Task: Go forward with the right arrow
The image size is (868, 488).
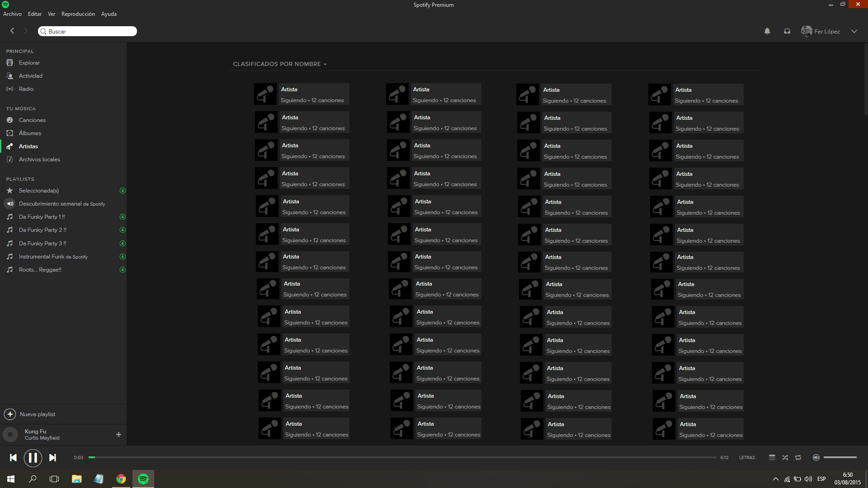Action: pyautogui.click(x=26, y=31)
